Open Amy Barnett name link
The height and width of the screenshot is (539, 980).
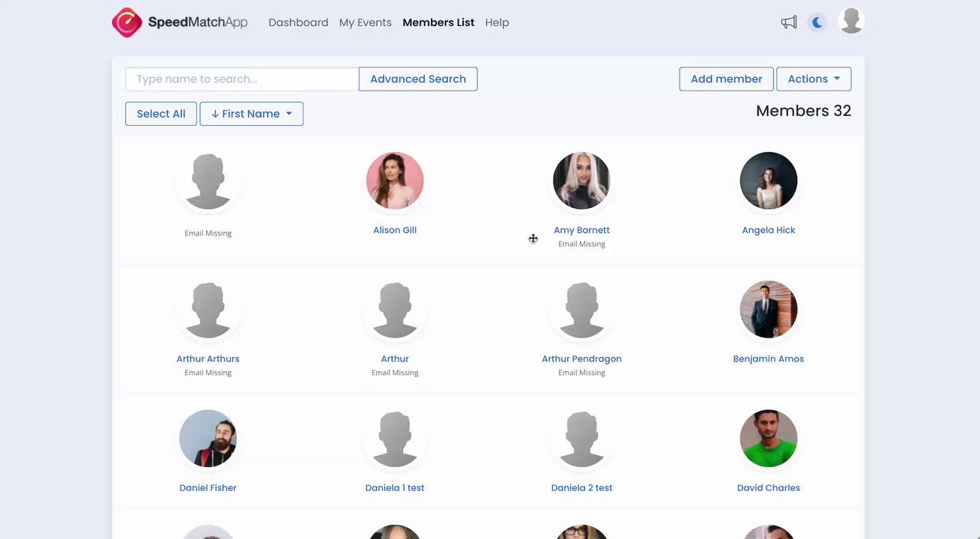581,230
